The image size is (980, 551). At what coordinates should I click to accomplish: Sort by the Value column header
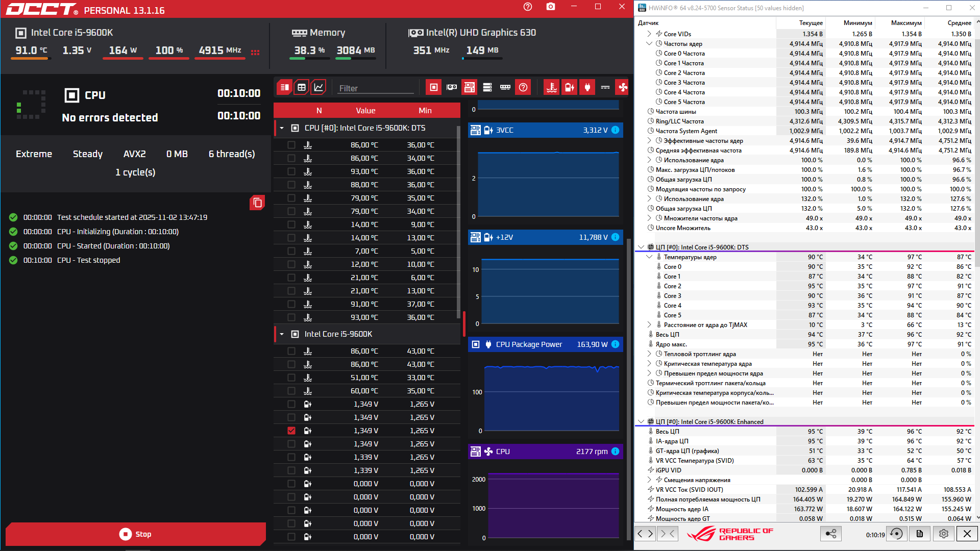365,111
